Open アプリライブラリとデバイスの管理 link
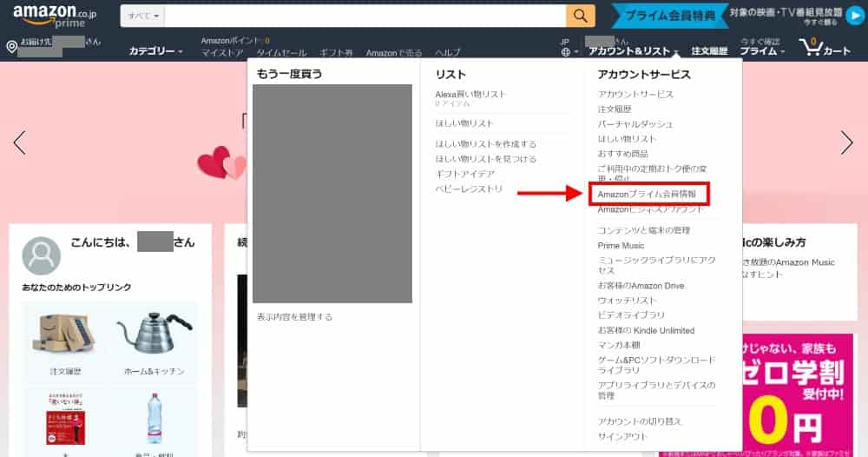The width and height of the screenshot is (868, 457). (x=656, y=390)
